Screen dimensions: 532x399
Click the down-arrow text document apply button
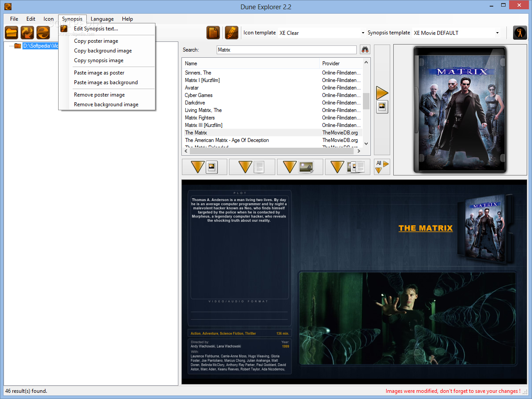(252, 167)
